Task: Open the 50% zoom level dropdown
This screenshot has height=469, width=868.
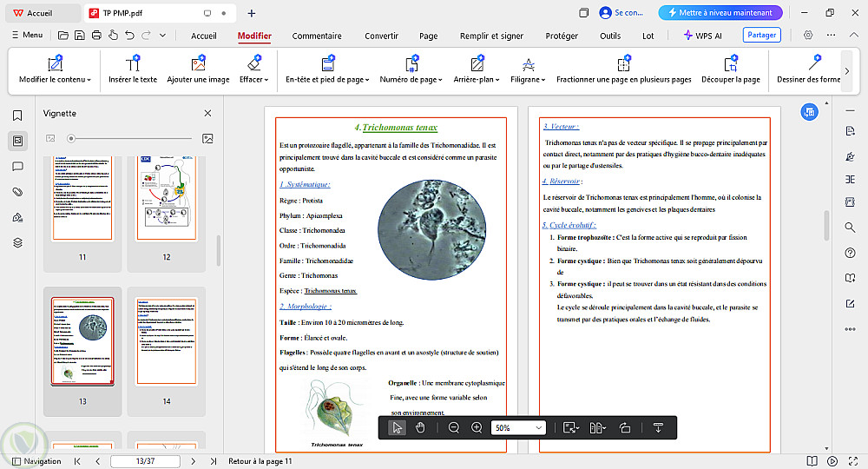Action: tap(519, 427)
